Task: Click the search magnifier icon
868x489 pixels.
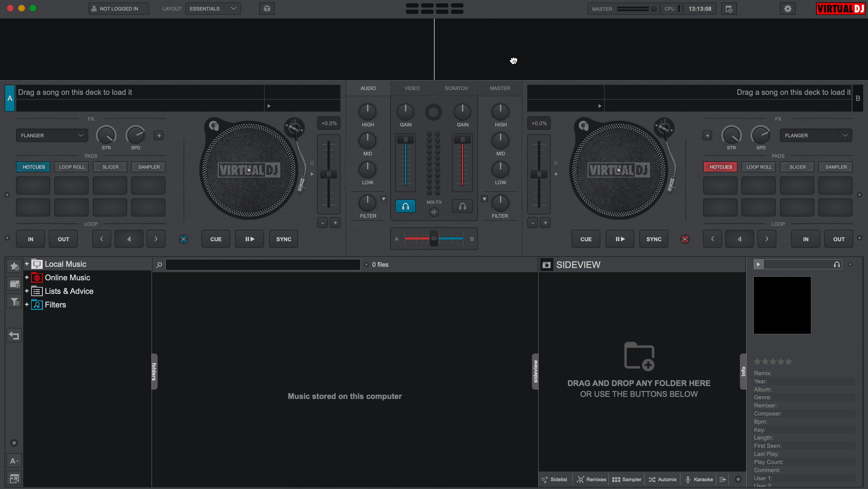Action: click(x=159, y=265)
